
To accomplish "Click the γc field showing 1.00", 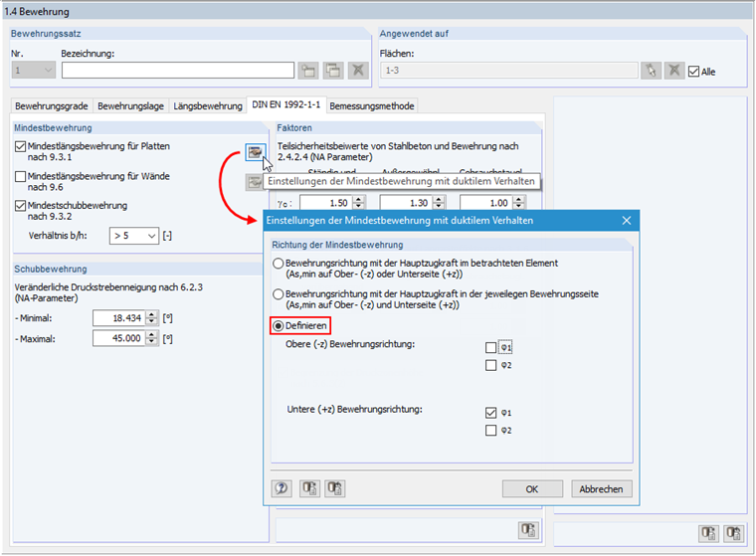I will point(486,203).
